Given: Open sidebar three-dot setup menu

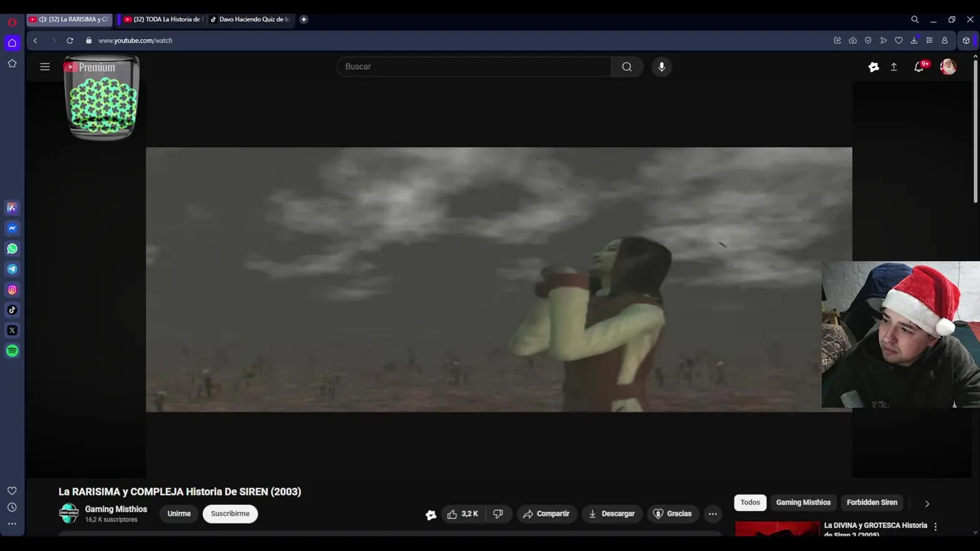Looking at the screenshot, I should (x=12, y=524).
